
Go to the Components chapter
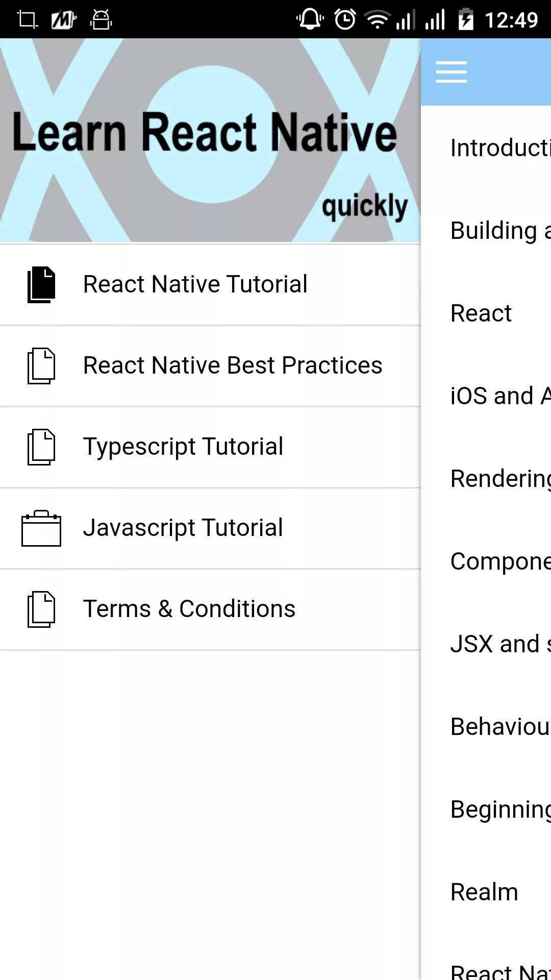pyautogui.click(x=500, y=561)
